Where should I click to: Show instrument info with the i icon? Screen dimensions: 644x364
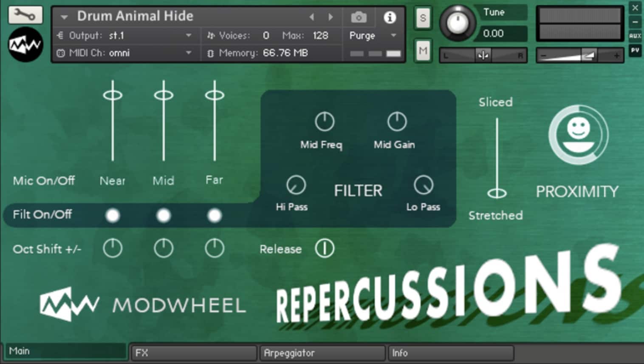[x=390, y=17]
